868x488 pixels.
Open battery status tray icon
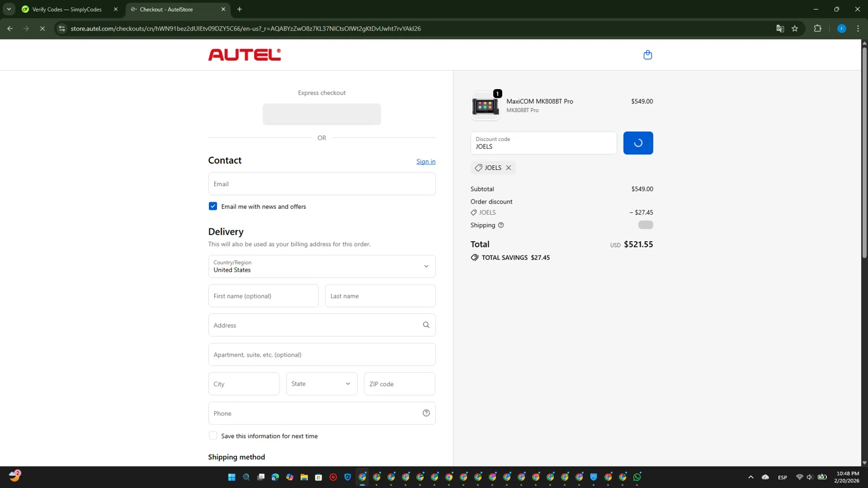[822, 477]
